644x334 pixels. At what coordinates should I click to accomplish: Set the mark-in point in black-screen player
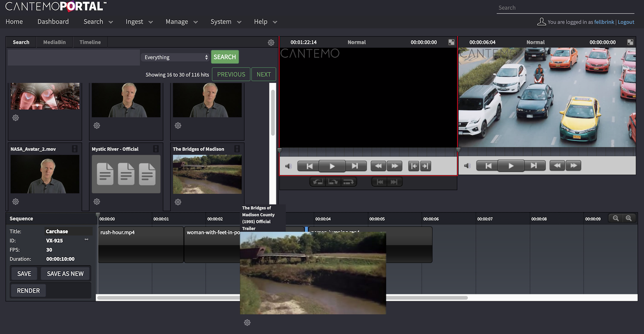click(414, 166)
